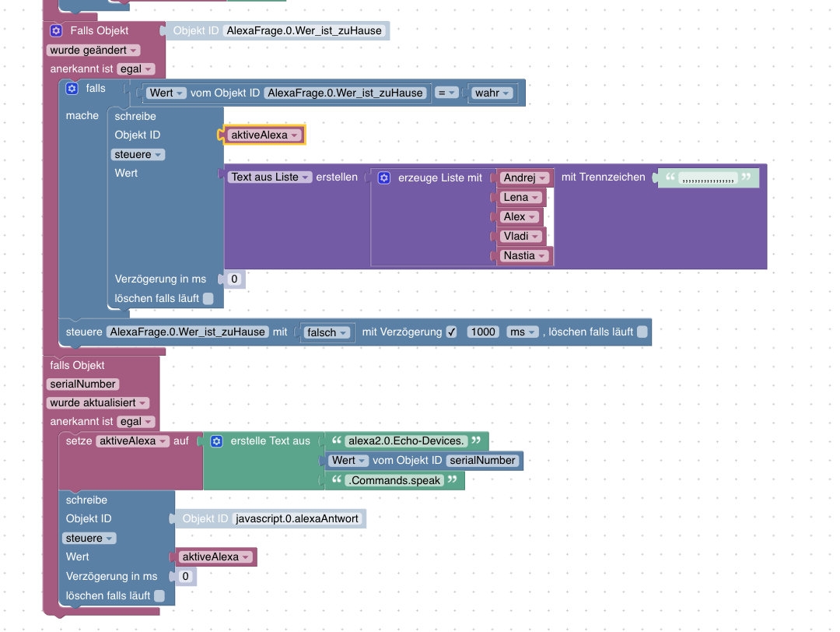Edit the Verzögerung value '0' in upper schreibe block
The image size is (840, 632).
(234, 279)
